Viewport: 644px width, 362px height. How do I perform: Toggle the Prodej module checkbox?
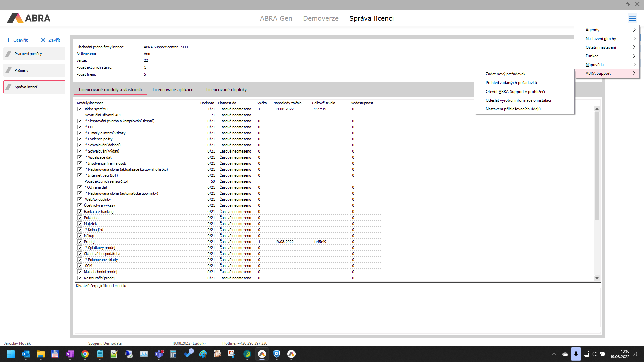(80, 242)
